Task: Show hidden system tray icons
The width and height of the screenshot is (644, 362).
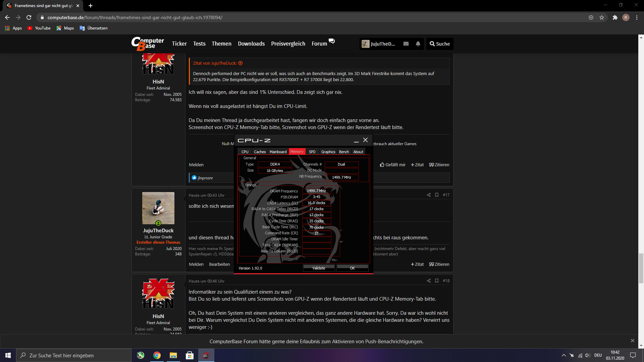Action: [563, 355]
